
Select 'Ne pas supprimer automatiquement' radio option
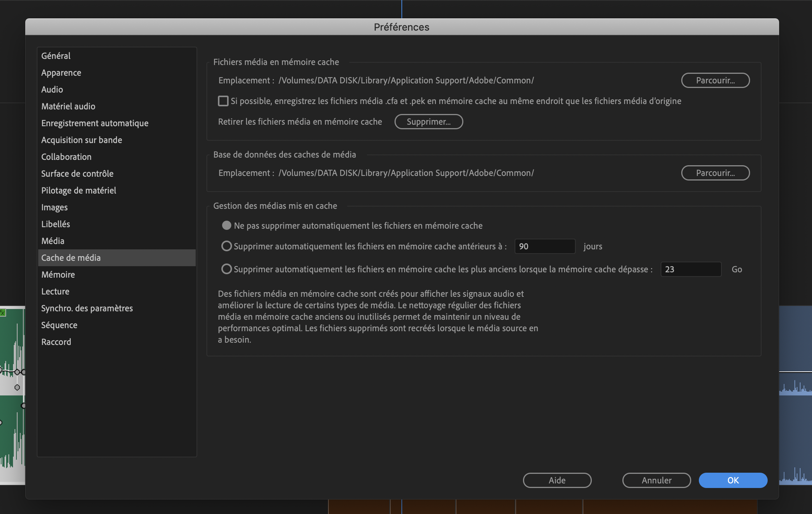227,226
